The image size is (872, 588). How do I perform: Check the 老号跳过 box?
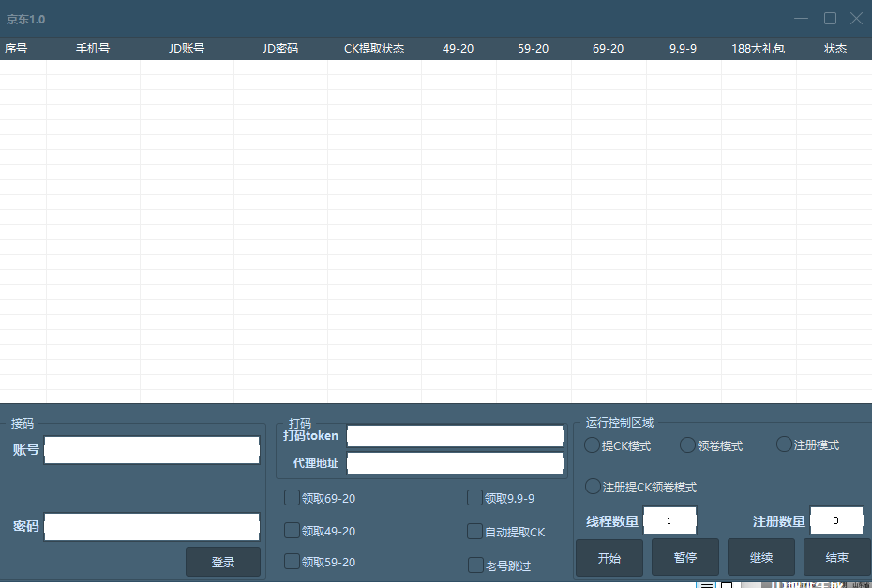(x=475, y=565)
